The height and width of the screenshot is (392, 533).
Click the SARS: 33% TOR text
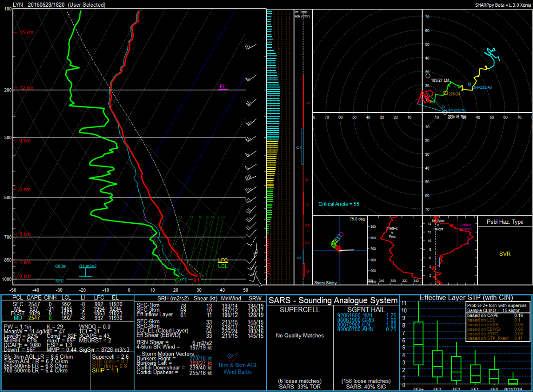pyautogui.click(x=300, y=386)
